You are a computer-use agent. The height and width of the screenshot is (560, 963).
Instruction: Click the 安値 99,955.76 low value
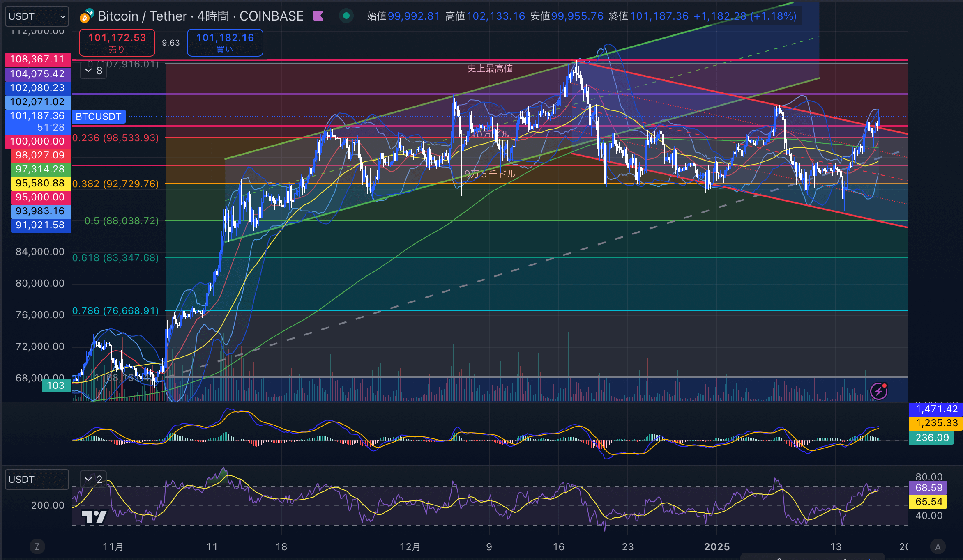click(567, 16)
